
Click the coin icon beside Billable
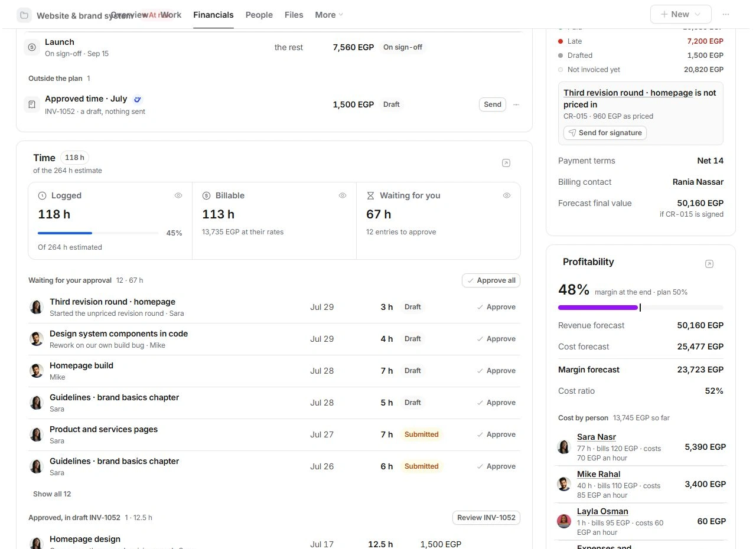tap(206, 195)
